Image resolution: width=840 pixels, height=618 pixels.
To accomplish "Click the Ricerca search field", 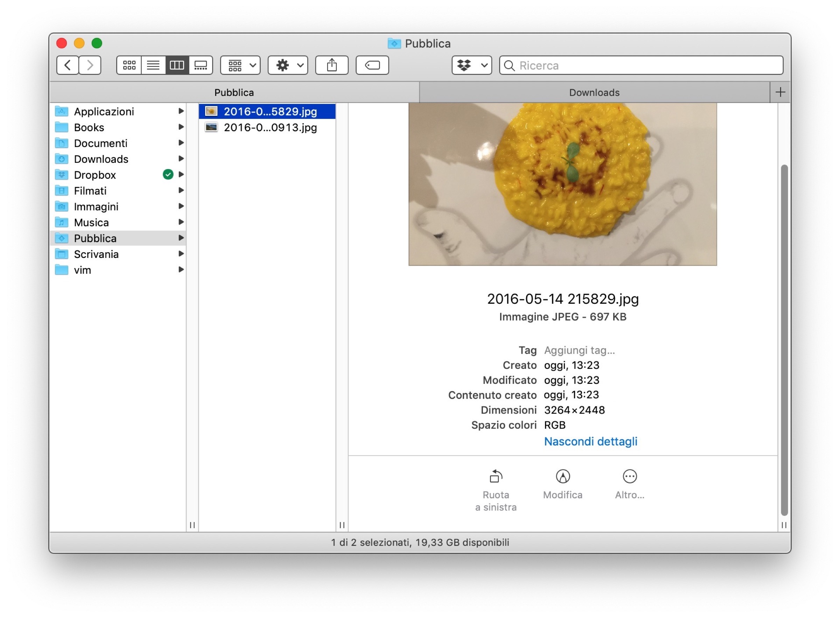I will pos(647,65).
